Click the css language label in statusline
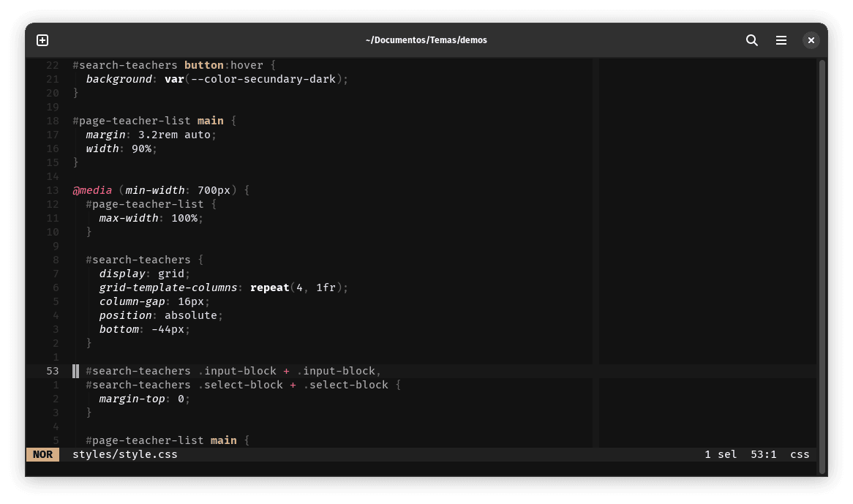 click(x=800, y=454)
